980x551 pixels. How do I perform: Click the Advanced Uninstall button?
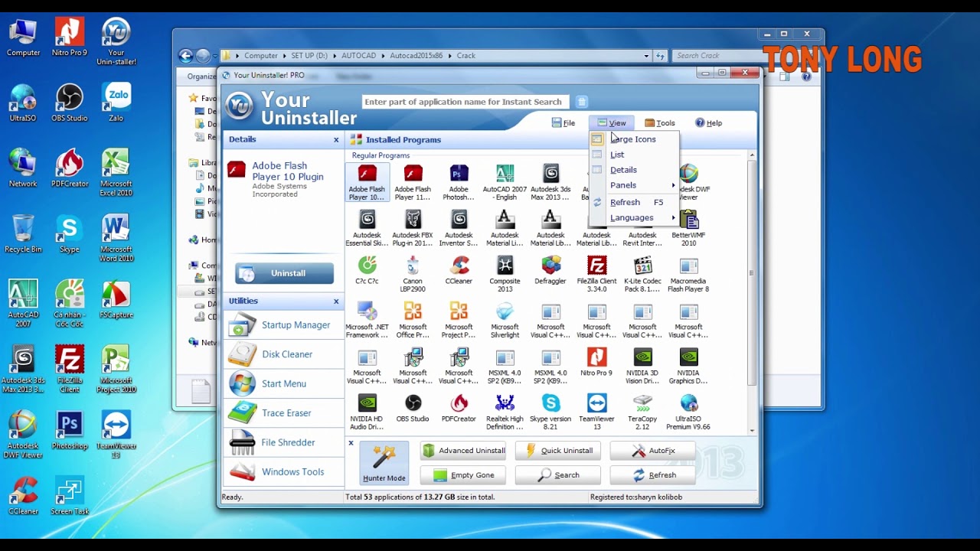coord(462,451)
